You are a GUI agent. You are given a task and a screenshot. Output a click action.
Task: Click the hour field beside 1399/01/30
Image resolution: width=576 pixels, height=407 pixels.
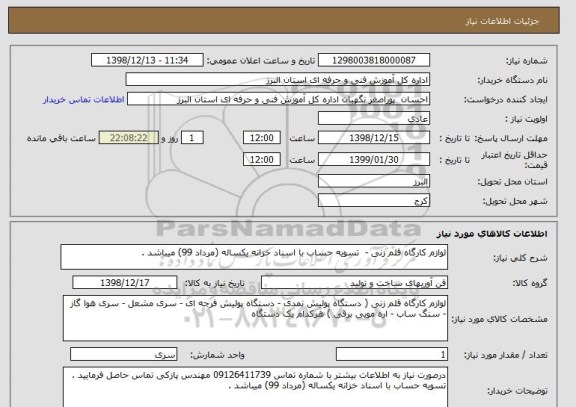(262, 159)
